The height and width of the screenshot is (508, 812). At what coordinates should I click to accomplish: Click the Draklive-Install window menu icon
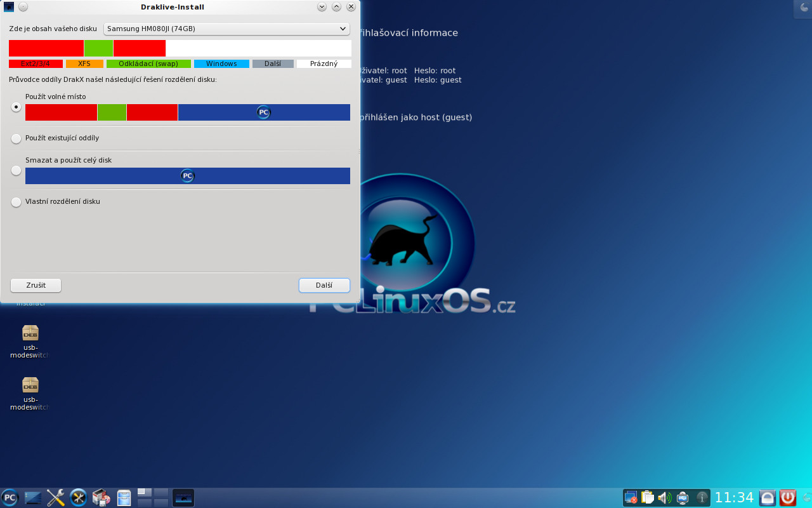9,7
